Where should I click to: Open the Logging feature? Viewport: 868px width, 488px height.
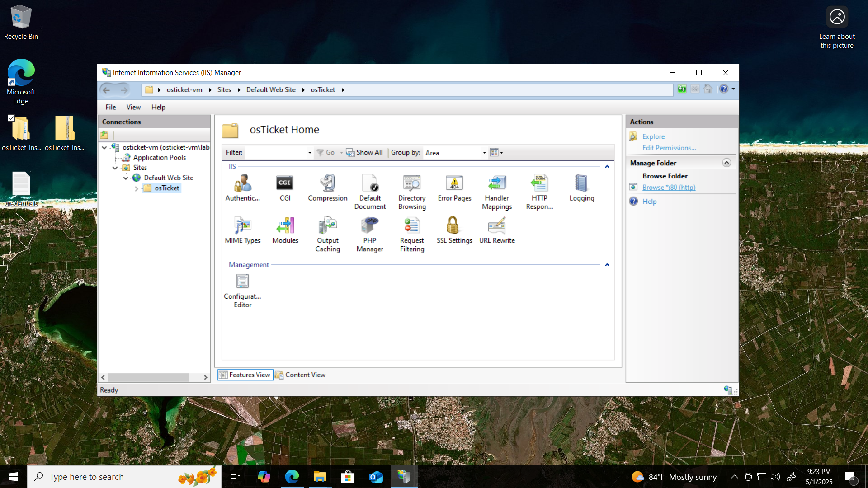(582, 188)
